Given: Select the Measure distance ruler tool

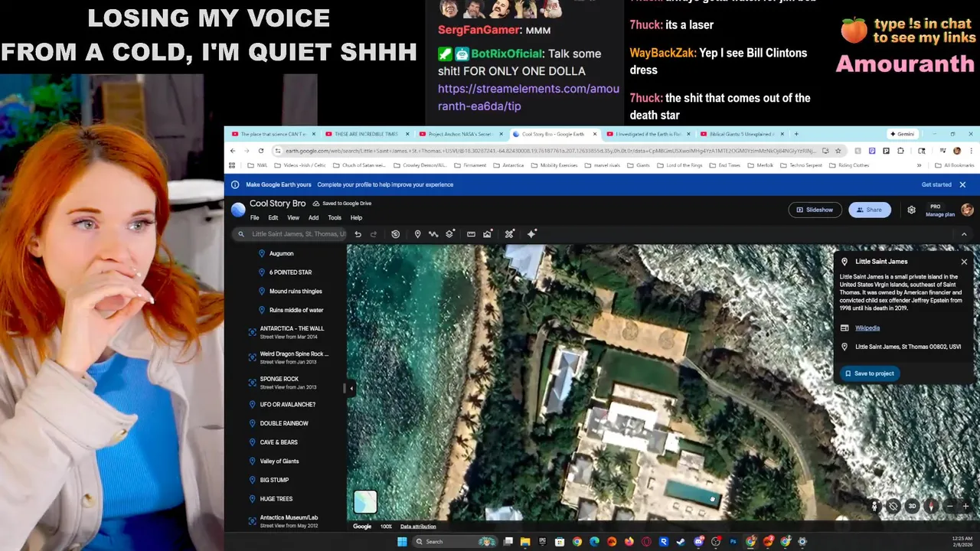Looking at the screenshot, I should (471, 234).
